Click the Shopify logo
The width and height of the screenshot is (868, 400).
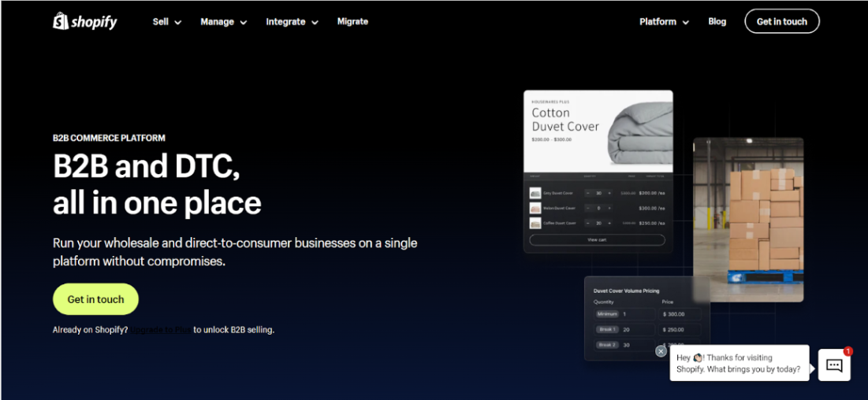click(x=84, y=21)
